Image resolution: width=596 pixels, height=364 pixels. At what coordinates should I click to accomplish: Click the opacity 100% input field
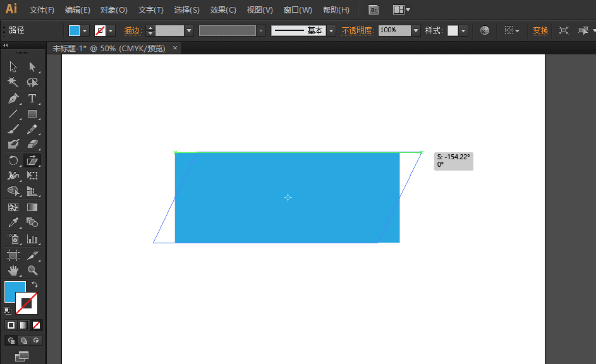[x=394, y=31]
